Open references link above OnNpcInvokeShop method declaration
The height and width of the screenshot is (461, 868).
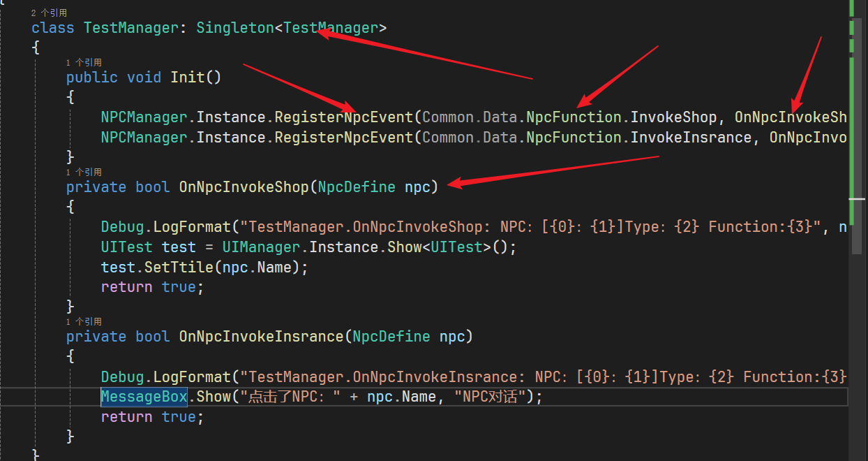tap(84, 172)
